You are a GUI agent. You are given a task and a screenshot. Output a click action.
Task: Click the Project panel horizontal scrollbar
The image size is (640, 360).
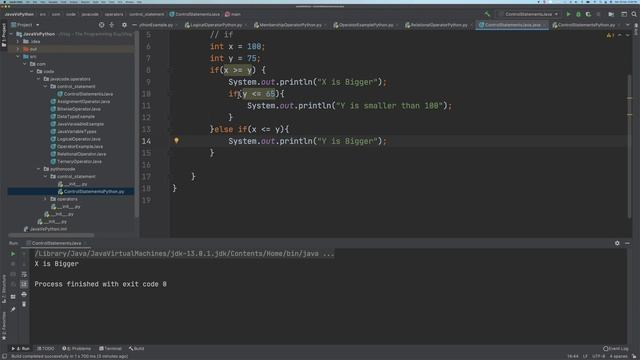click(51, 235)
